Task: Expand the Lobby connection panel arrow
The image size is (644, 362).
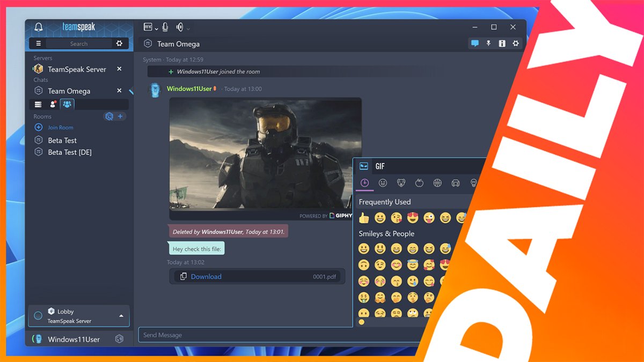Action: click(121, 316)
